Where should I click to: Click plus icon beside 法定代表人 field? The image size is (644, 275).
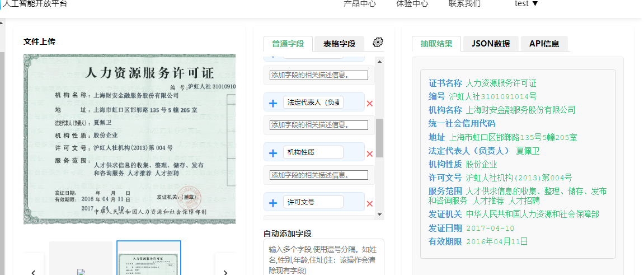(273, 103)
